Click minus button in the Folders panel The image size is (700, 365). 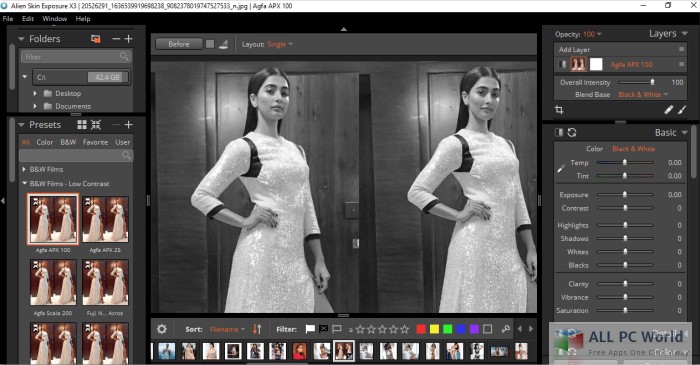coord(116,39)
